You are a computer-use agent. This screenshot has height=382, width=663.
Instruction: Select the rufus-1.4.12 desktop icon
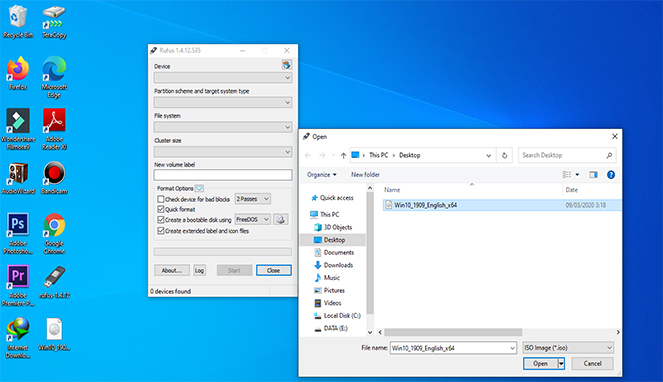[54, 282]
